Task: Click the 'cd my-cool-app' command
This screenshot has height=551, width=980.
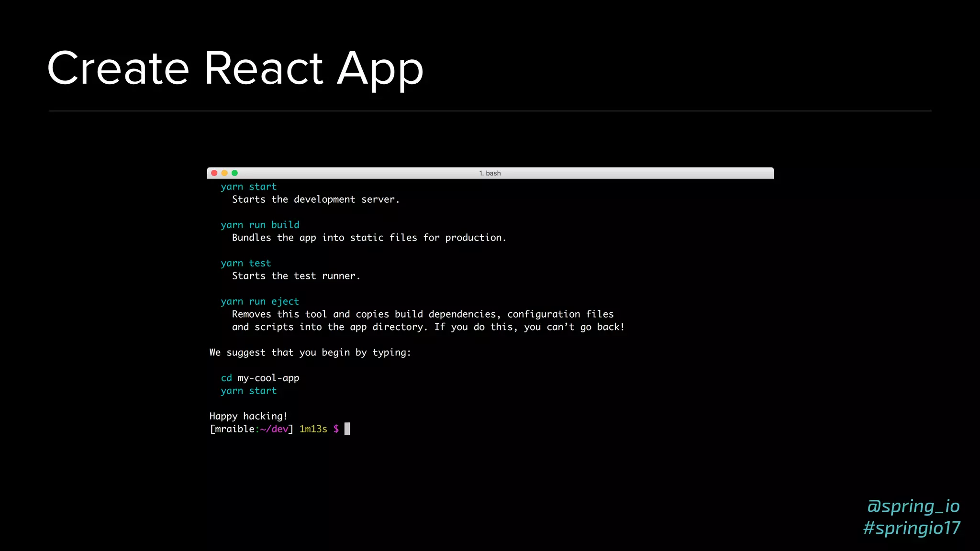Action: pyautogui.click(x=260, y=378)
